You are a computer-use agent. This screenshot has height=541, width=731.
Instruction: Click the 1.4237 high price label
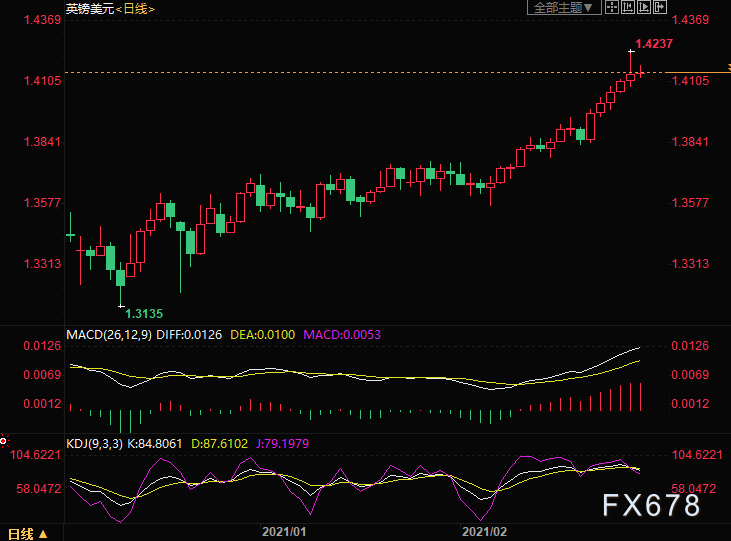point(654,44)
